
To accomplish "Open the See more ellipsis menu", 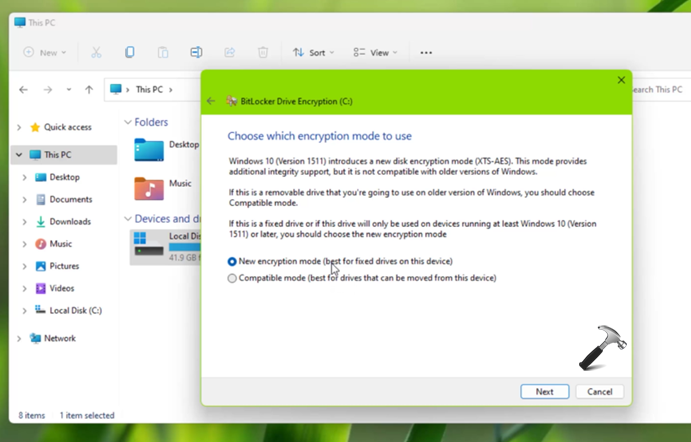I will 426,52.
